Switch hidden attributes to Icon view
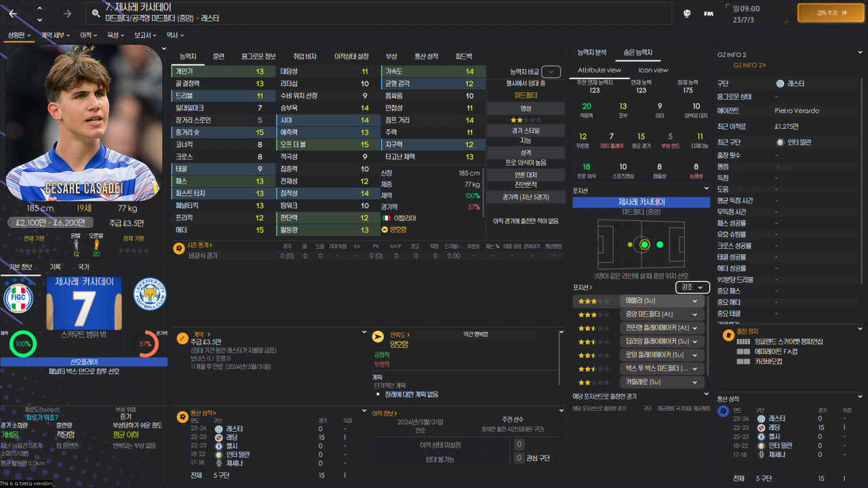This screenshot has height=488, width=868. (652, 70)
